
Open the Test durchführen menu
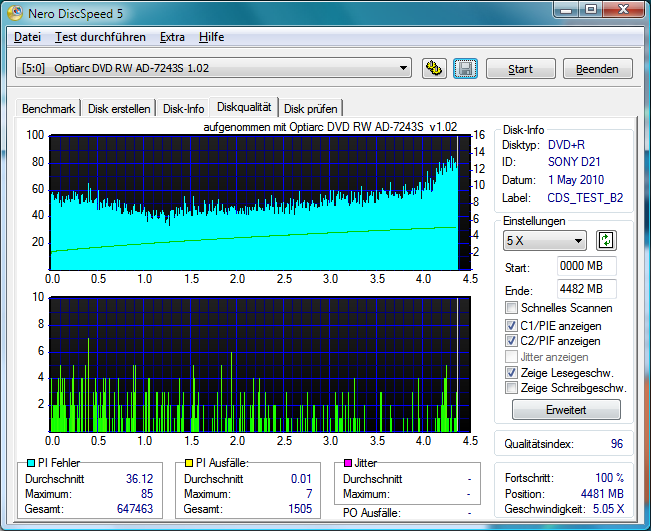pos(100,37)
